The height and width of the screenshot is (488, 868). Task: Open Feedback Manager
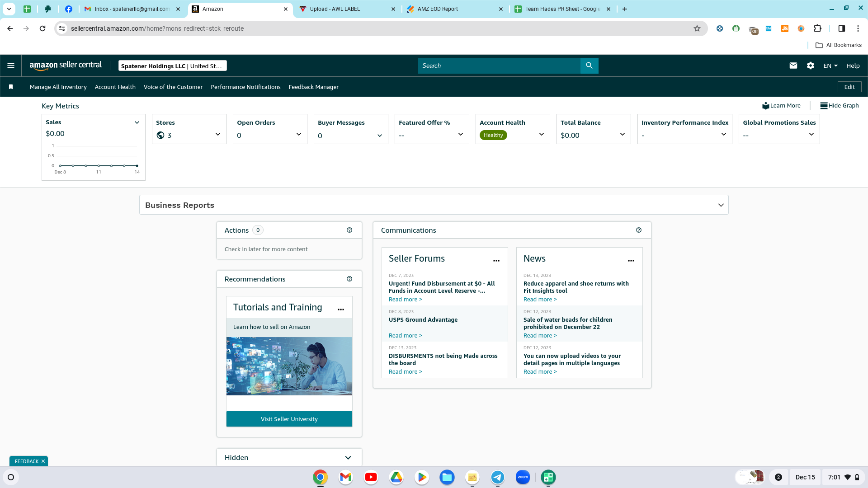coord(314,87)
